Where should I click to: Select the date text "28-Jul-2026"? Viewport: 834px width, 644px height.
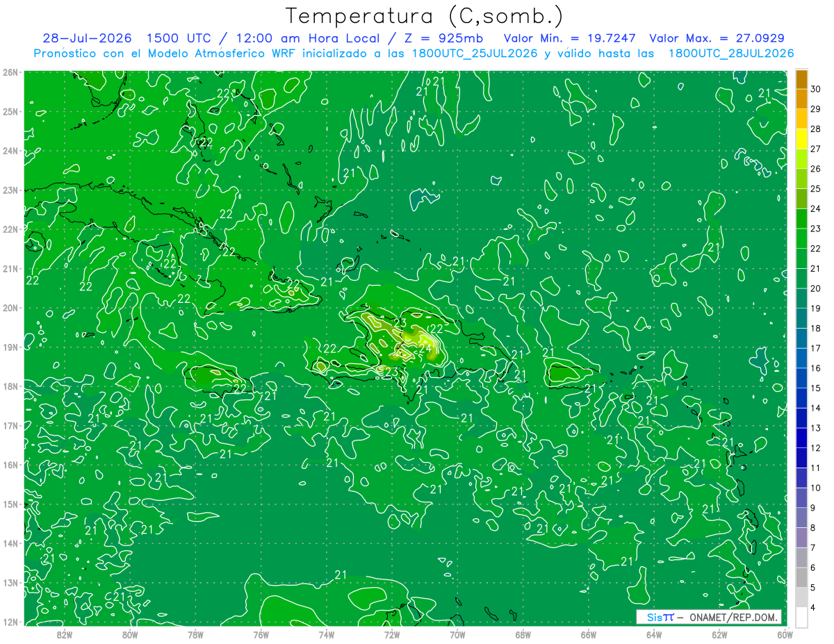click(87, 38)
